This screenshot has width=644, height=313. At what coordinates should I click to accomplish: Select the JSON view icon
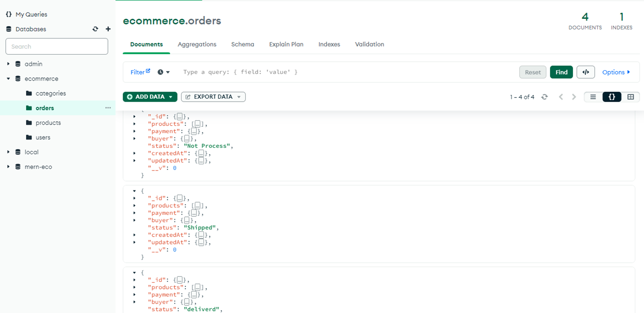click(x=612, y=97)
